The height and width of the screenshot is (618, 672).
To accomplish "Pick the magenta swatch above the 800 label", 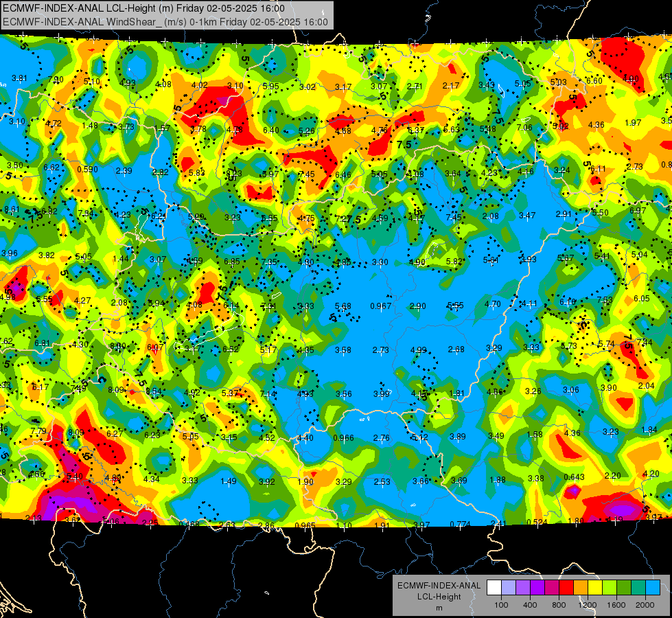I will tap(552, 588).
